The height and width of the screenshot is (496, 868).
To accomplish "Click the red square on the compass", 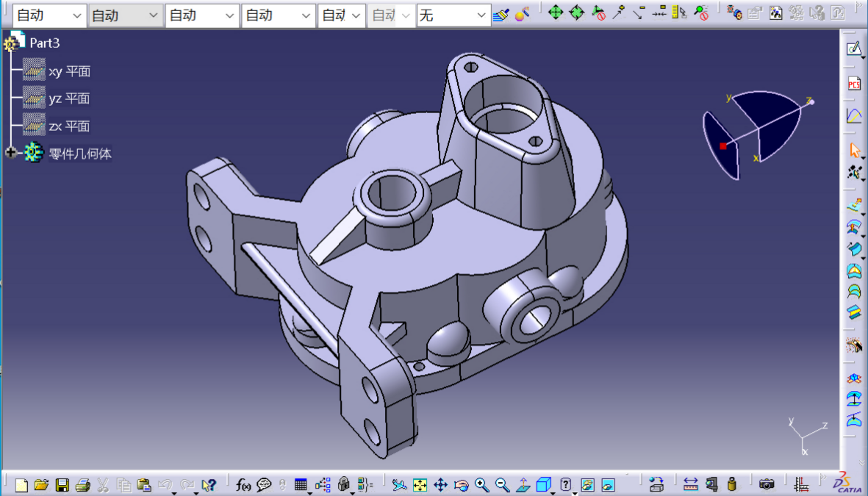I will point(723,146).
